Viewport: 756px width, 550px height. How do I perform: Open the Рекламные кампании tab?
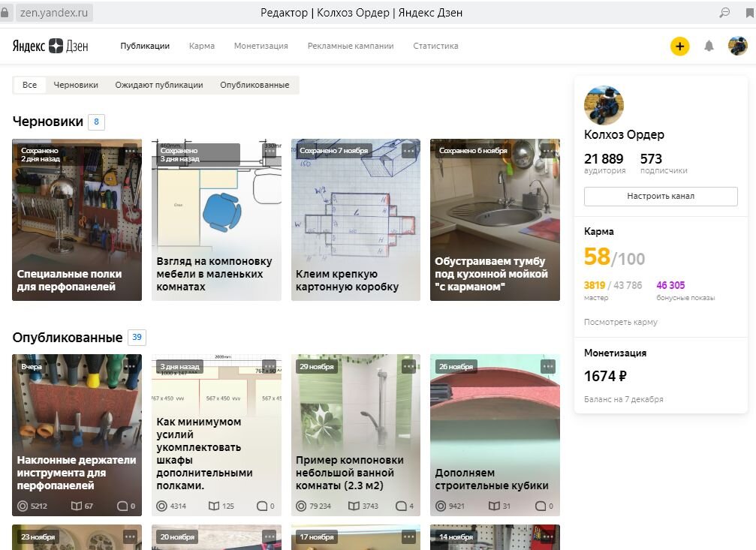click(x=351, y=46)
